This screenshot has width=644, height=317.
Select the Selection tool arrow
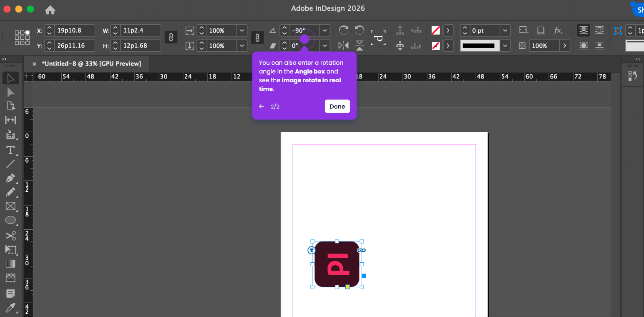tap(11, 78)
